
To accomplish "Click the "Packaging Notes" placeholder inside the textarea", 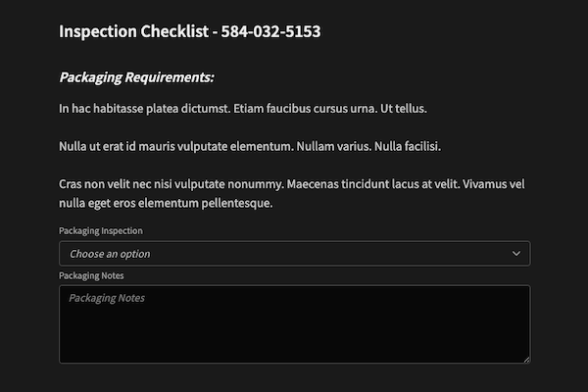I will pos(107,298).
